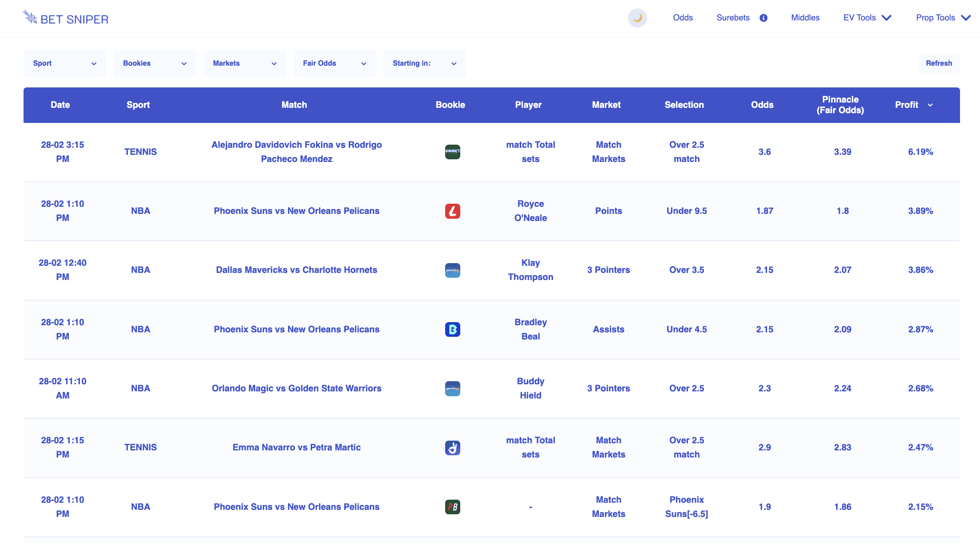This screenshot has width=980, height=552.
Task: Click the Bet Sniper logo icon
Action: [x=30, y=17]
